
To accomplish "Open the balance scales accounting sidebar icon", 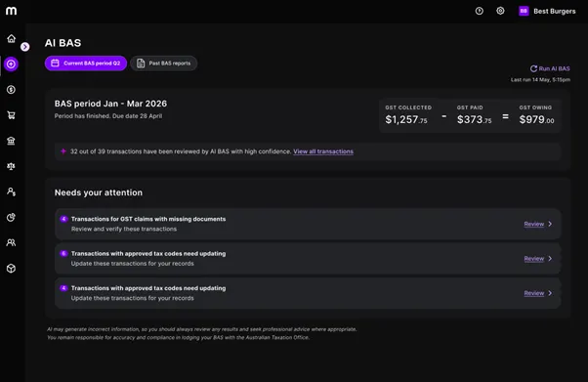I will pyautogui.click(x=11, y=166).
